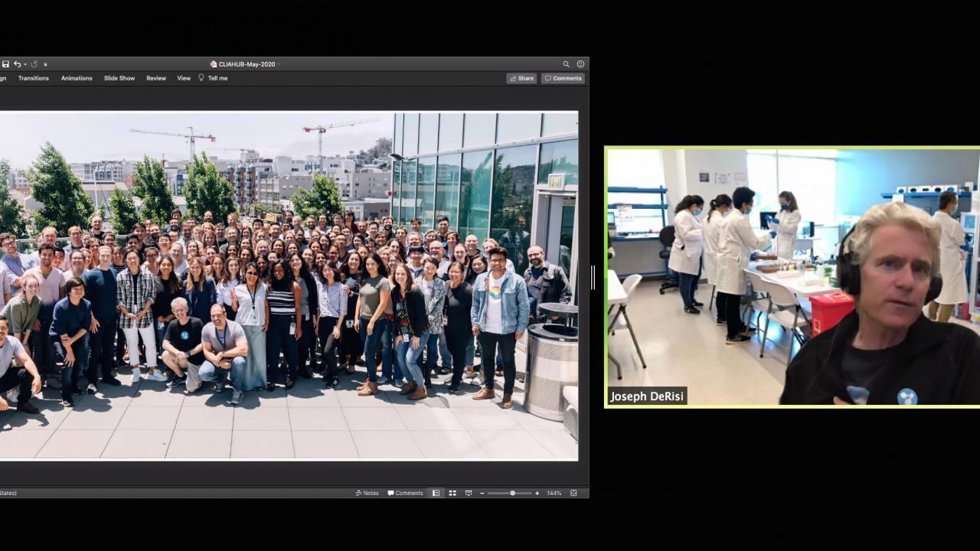Open the Transitions ribbon tab
980x551 pixels.
click(x=34, y=78)
